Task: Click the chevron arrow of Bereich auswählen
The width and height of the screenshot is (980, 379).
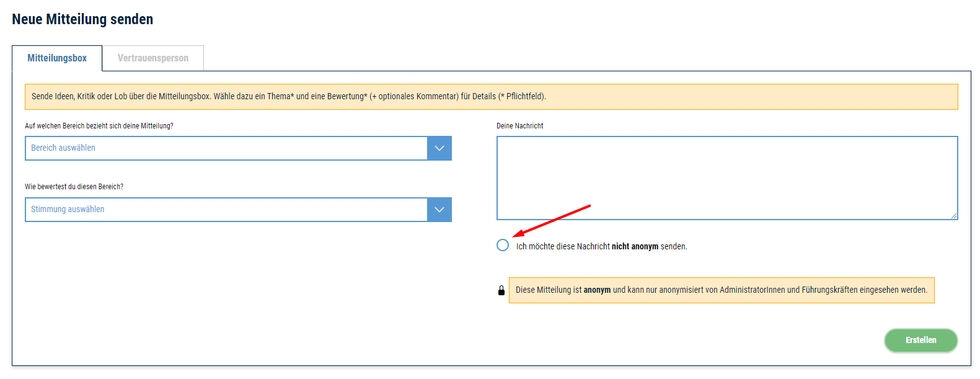Action: point(439,148)
